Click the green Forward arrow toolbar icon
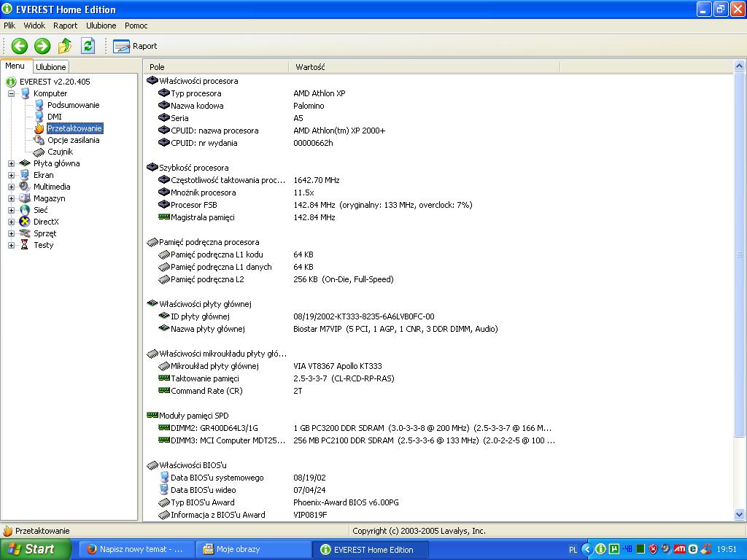747x560 pixels. tap(42, 46)
